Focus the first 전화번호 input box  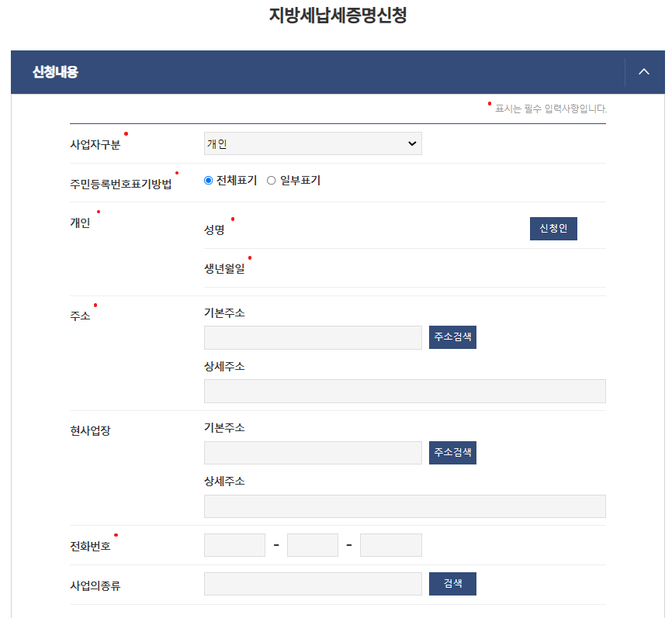click(x=234, y=545)
